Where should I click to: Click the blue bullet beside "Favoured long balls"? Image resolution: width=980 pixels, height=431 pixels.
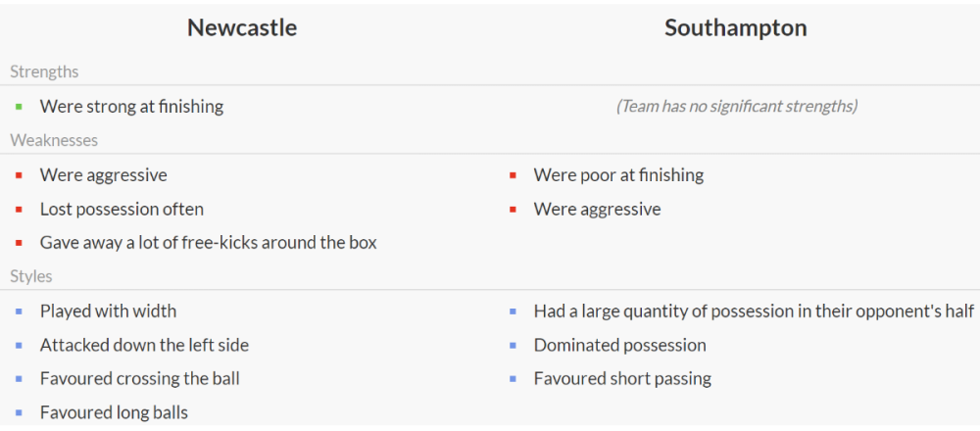coord(19,413)
